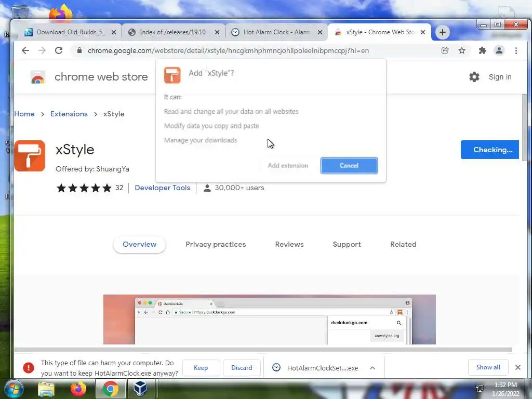The width and height of the screenshot is (532, 399).
Task: Click the network tray icon
Action: [x=480, y=389]
